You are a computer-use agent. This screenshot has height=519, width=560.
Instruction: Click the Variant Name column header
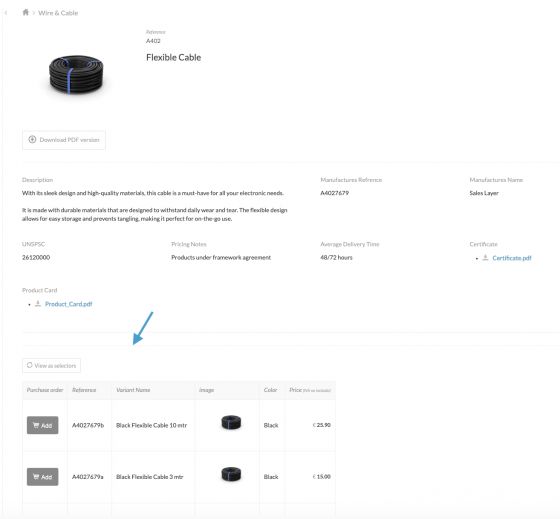(x=133, y=390)
